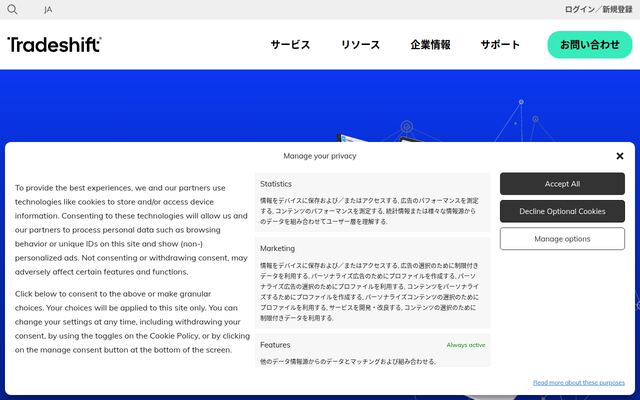This screenshot has width=640, height=400.
Task: Click Decline Optional Cookies button
Action: pos(562,211)
